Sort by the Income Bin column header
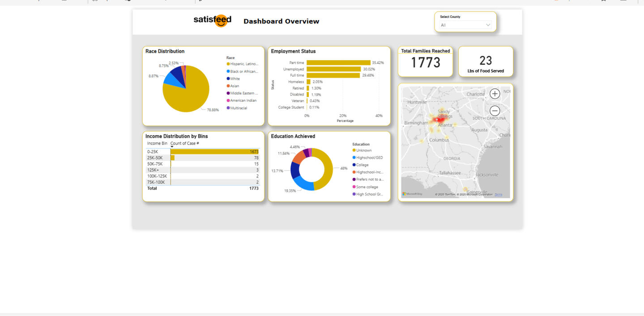This screenshot has width=644, height=316. [157, 143]
